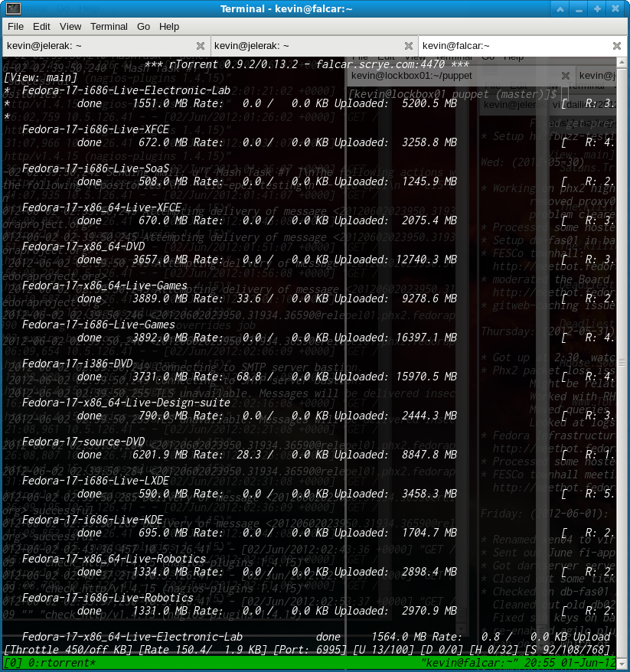Switch to the second kevin@jelerak tab

314,46
